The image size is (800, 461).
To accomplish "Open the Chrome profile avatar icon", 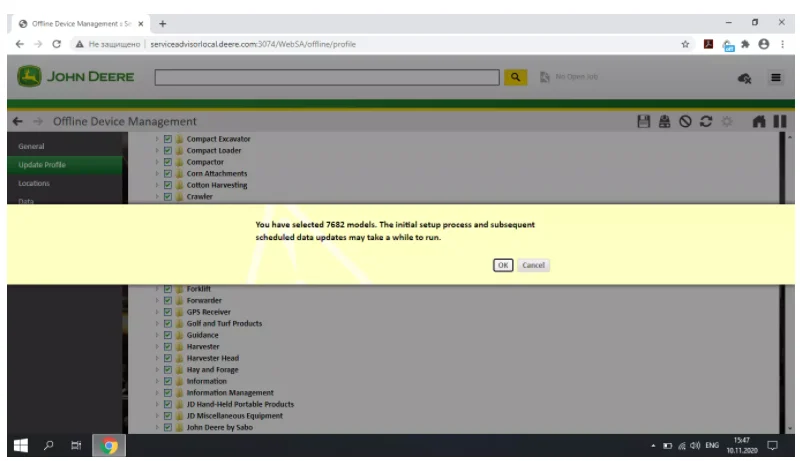I will (x=764, y=44).
